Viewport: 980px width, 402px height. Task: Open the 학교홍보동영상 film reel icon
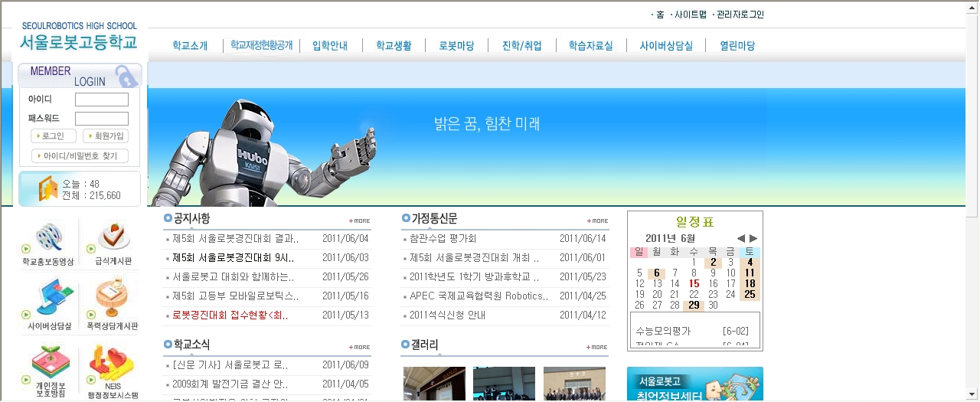(51, 238)
